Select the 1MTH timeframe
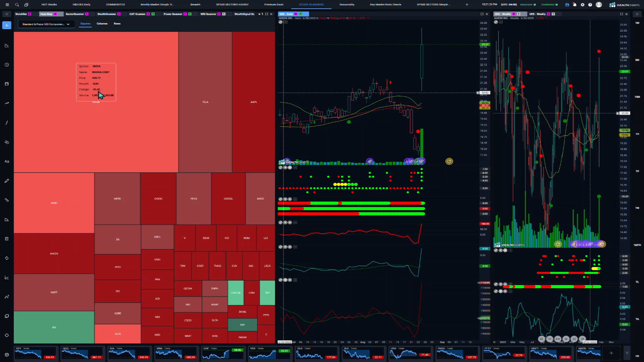Screen dimensions: 644x362 pyautogui.click(x=637, y=245)
